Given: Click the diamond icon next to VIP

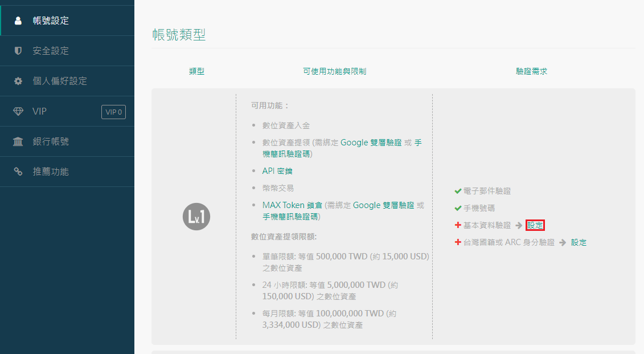Looking at the screenshot, I should pyautogui.click(x=18, y=111).
